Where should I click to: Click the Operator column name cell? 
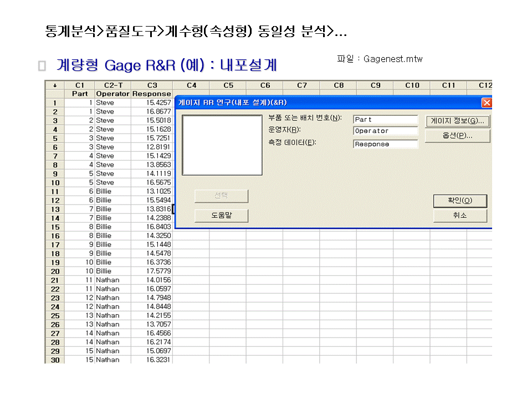coord(113,94)
